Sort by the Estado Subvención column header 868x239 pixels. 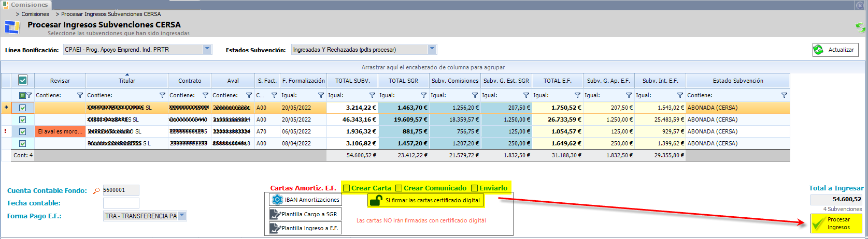coord(738,81)
